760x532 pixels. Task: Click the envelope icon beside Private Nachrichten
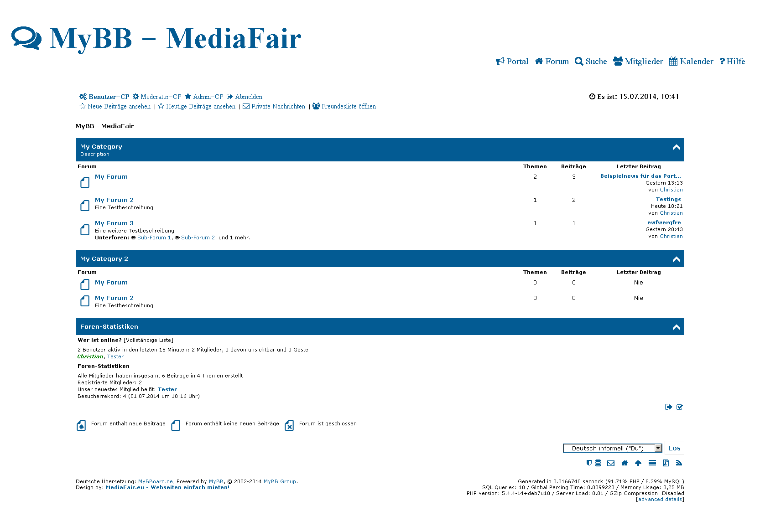[246, 106]
